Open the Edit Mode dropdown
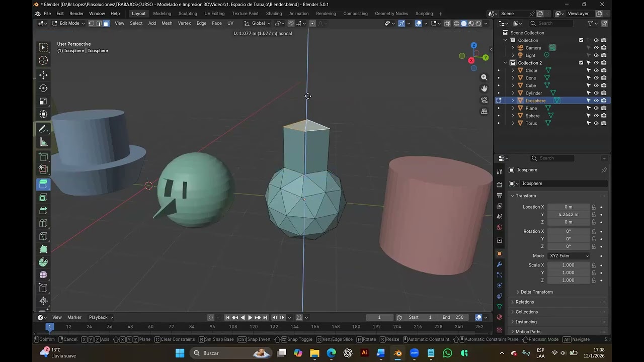This screenshot has height=362, width=644. [x=68, y=23]
